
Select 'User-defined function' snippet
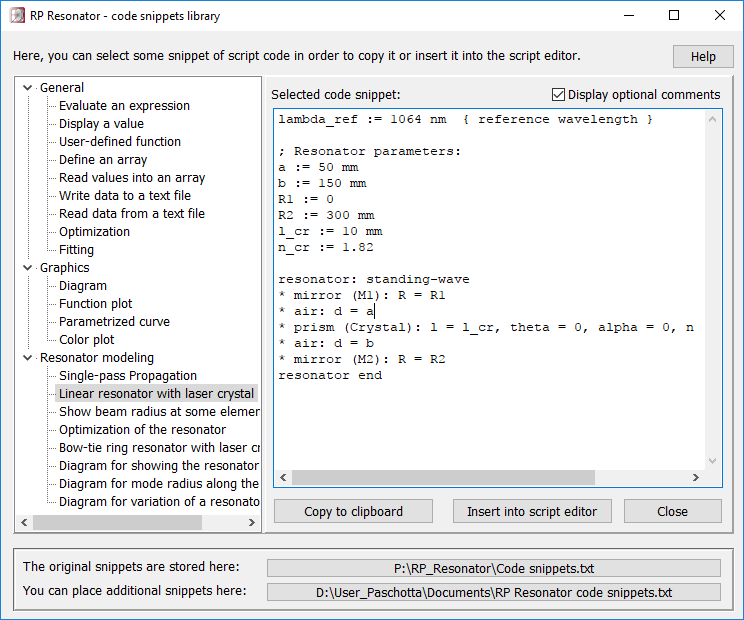(120, 142)
